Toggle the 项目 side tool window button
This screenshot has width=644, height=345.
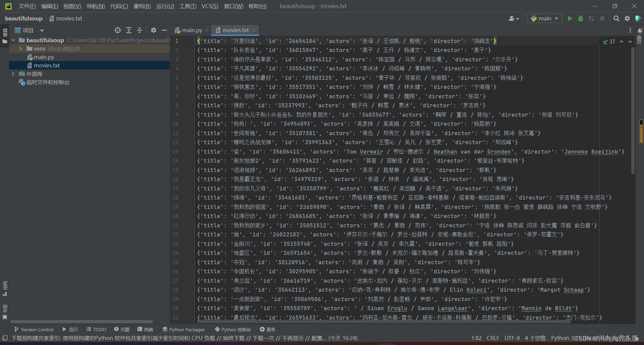coord(5,36)
